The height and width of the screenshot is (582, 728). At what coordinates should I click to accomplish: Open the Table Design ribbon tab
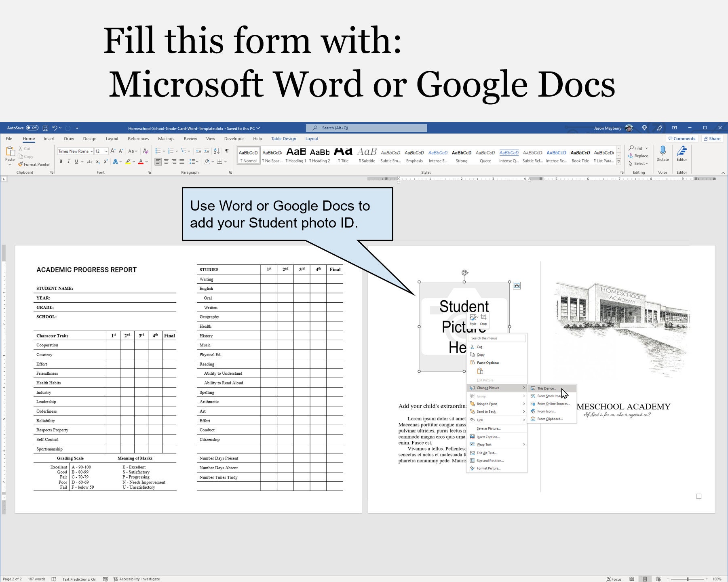(283, 139)
